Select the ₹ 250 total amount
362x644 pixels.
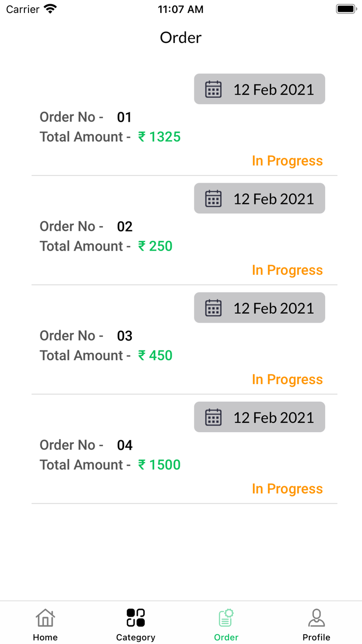point(155,246)
